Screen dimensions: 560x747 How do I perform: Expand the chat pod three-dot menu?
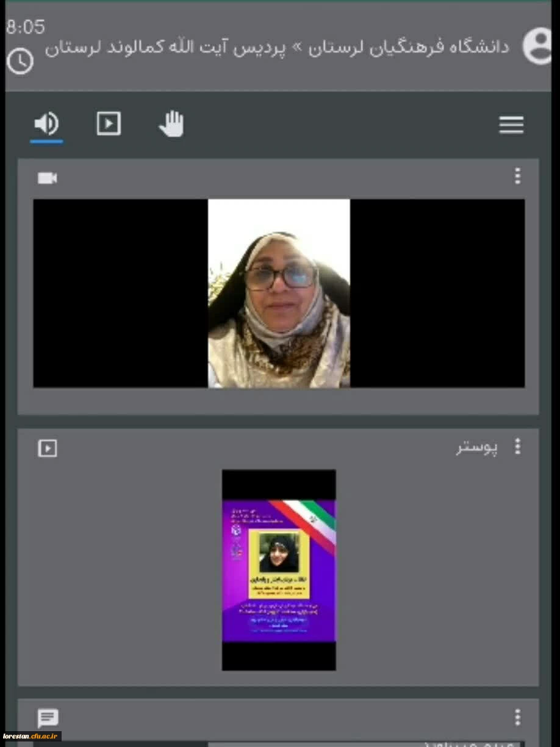coord(517,716)
